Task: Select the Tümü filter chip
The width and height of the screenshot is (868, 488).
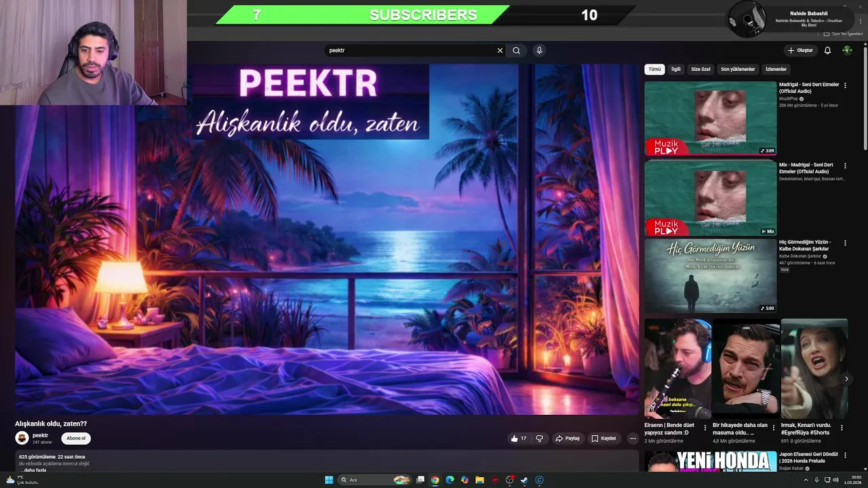Action: click(x=654, y=69)
